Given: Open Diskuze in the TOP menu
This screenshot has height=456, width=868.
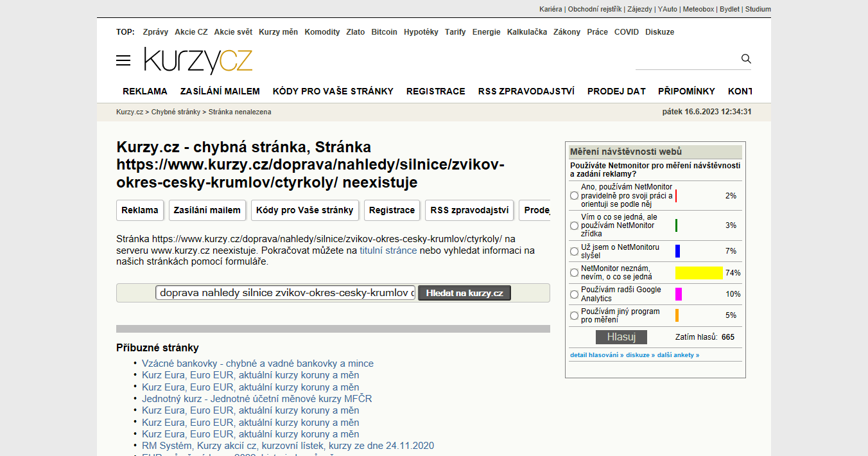Looking at the screenshot, I should coord(660,32).
